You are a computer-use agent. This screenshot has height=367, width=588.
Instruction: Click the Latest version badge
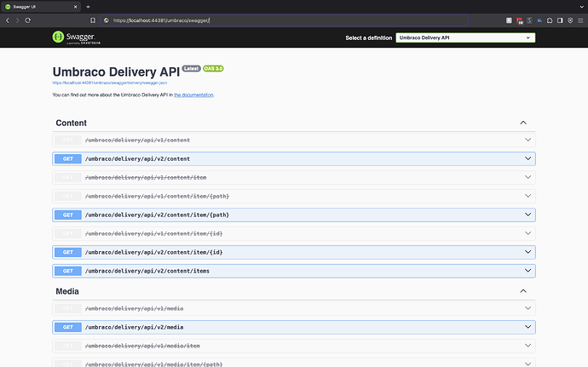click(x=191, y=69)
